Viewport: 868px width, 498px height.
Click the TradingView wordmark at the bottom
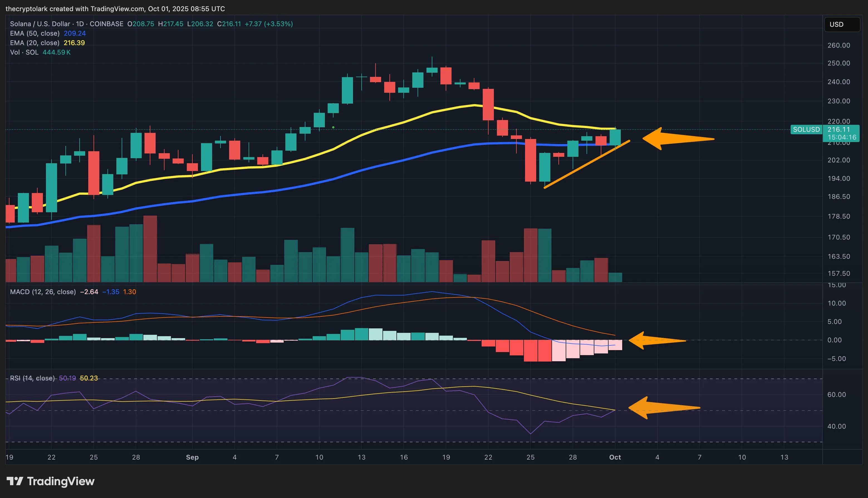(60, 481)
